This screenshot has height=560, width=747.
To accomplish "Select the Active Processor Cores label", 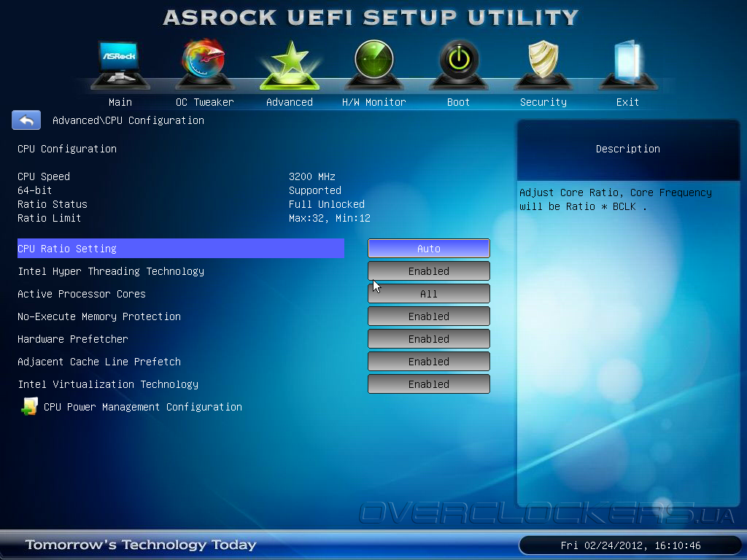I will click(x=82, y=294).
